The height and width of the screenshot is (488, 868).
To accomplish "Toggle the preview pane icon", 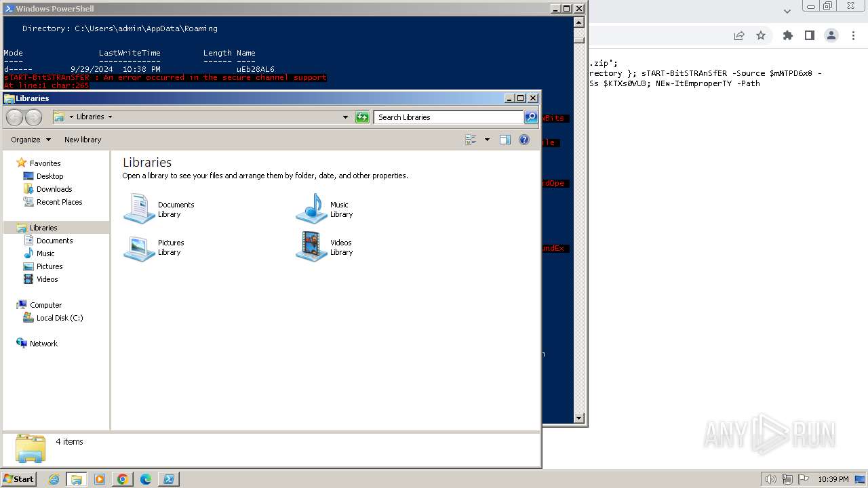I will pyautogui.click(x=505, y=140).
